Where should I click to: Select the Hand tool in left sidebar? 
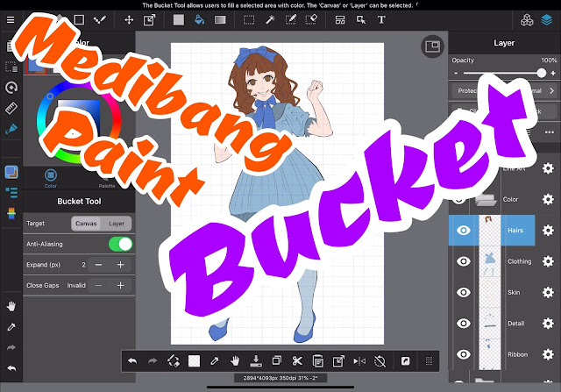click(11, 306)
